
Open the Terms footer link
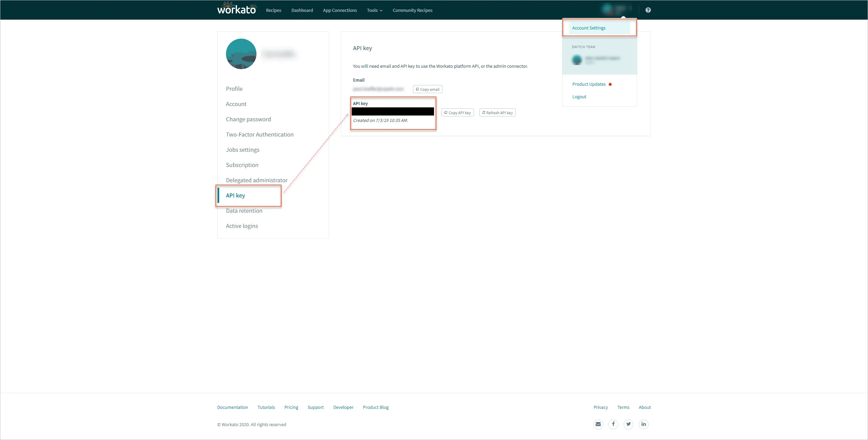(x=623, y=407)
